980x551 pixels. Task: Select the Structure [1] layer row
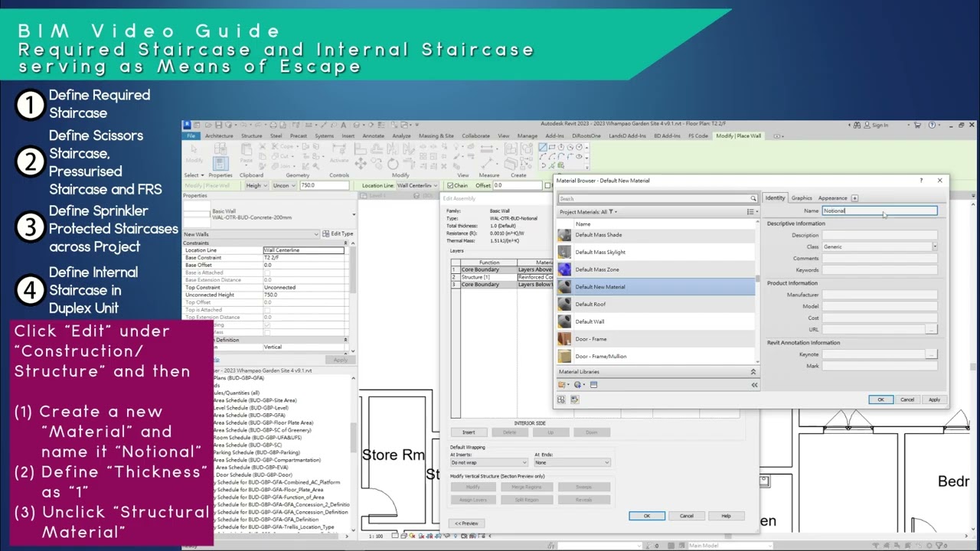pyautogui.click(x=501, y=277)
